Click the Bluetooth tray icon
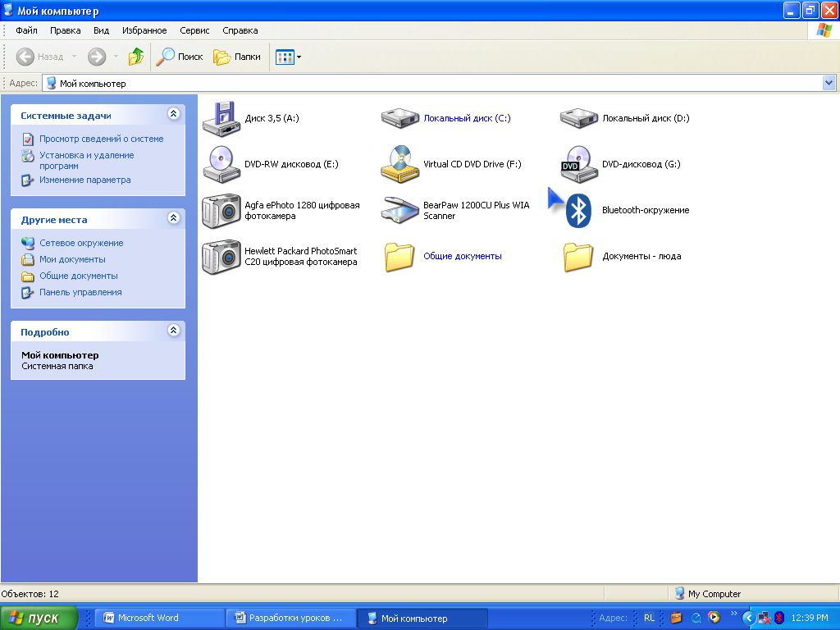 point(779,618)
